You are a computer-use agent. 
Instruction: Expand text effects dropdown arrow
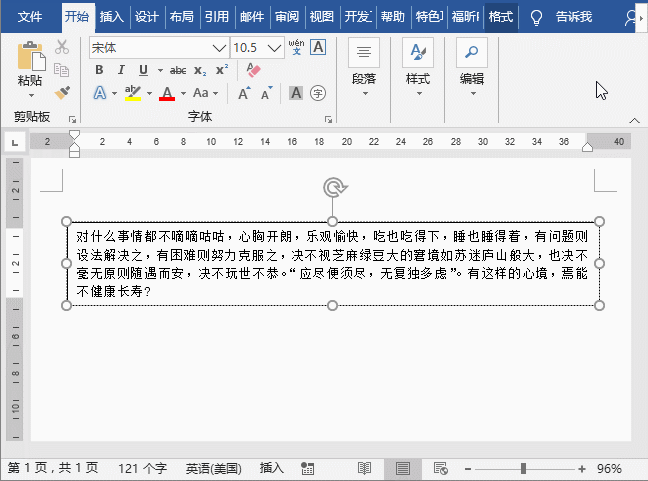(x=114, y=93)
